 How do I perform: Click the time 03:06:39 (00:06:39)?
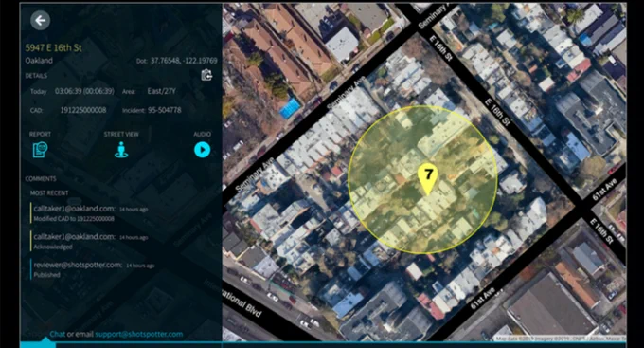(84, 91)
